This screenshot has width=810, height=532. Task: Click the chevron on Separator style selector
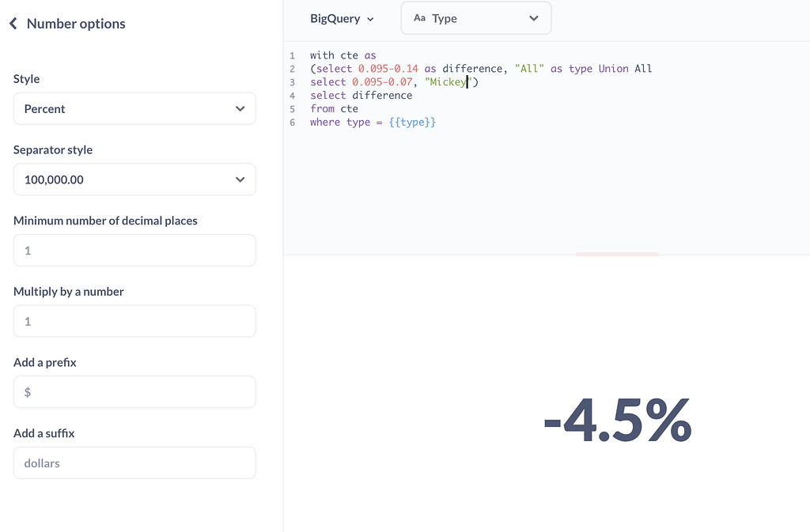240,179
